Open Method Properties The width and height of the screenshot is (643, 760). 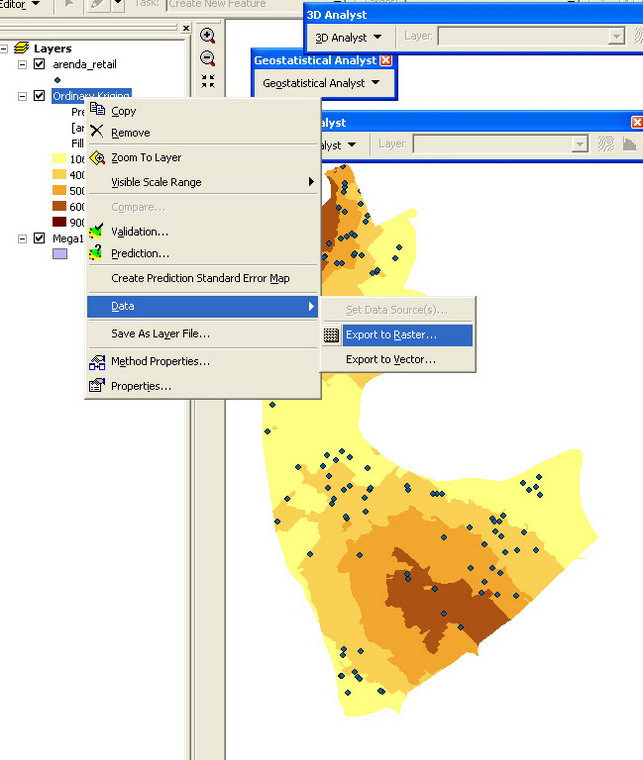[160, 362]
